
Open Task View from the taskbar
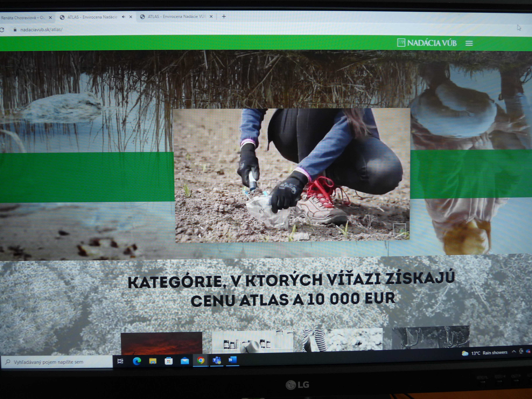tap(120, 361)
